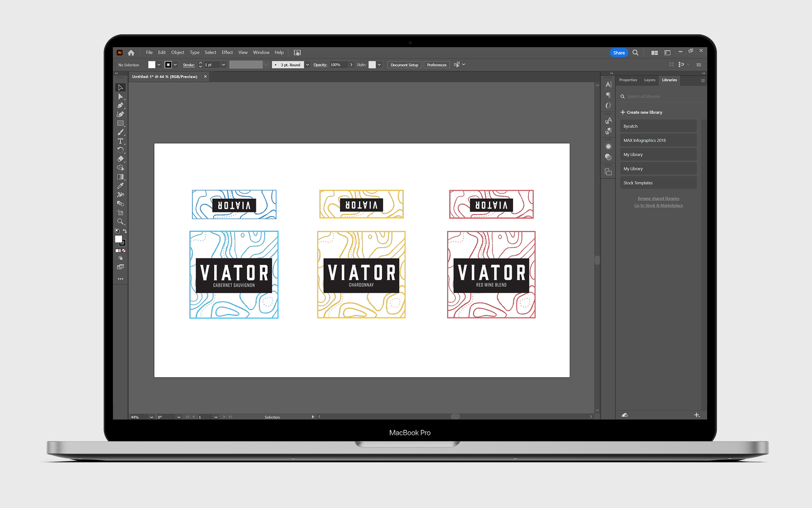This screenshot has height=508, width=812.
Task: Open Browse shared libraries link
Action: click(658, 198)
